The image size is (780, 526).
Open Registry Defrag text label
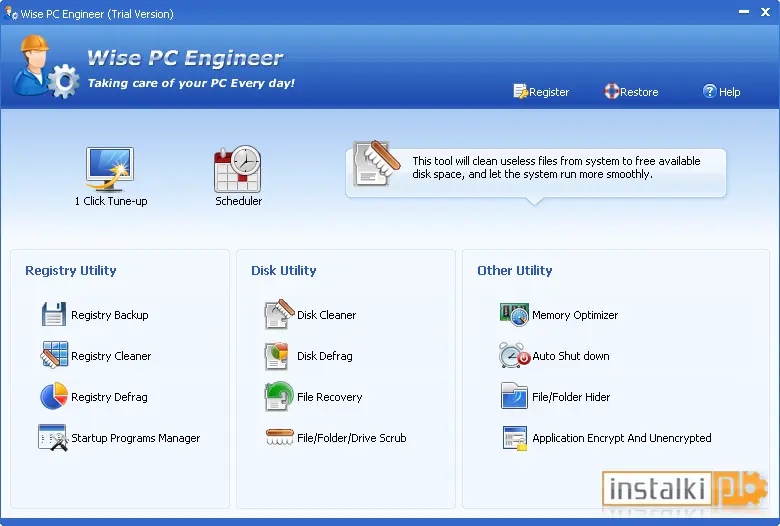(x=109, y=397)
